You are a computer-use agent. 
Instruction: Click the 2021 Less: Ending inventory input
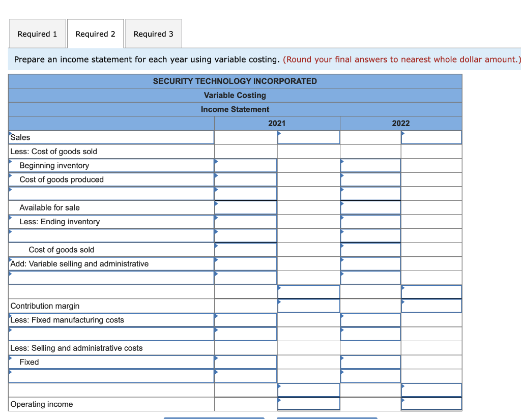[246, 222]
